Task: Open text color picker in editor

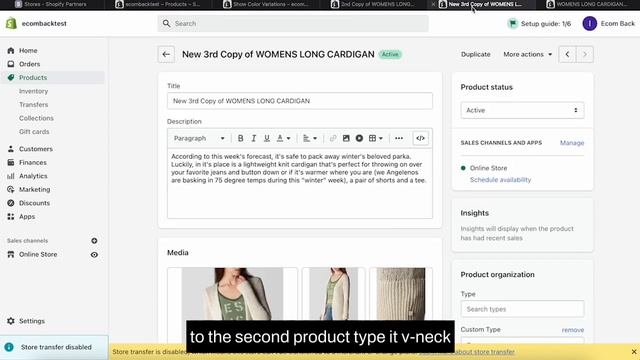Action: (x=283, y=138)
